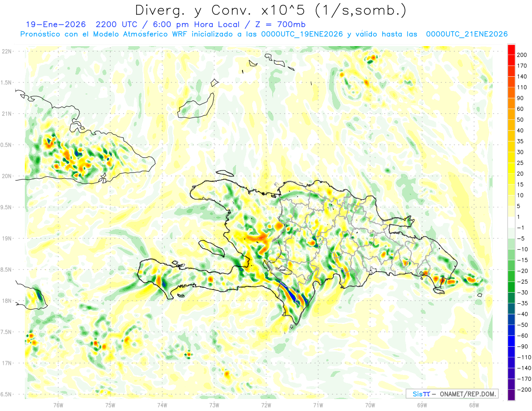This screenshot has height=411, width=532.
Task: Click the '69W' longitude label
Action: pyautogui.click(x=422, y=405)
